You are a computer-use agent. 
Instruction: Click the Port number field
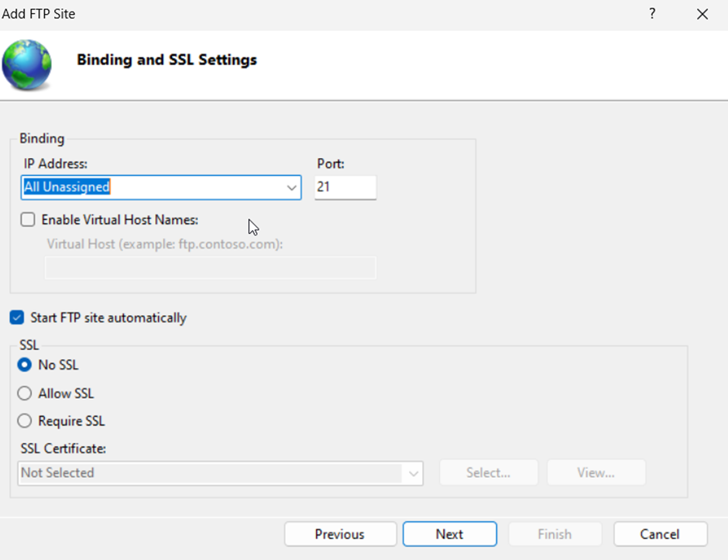[345, 187]
